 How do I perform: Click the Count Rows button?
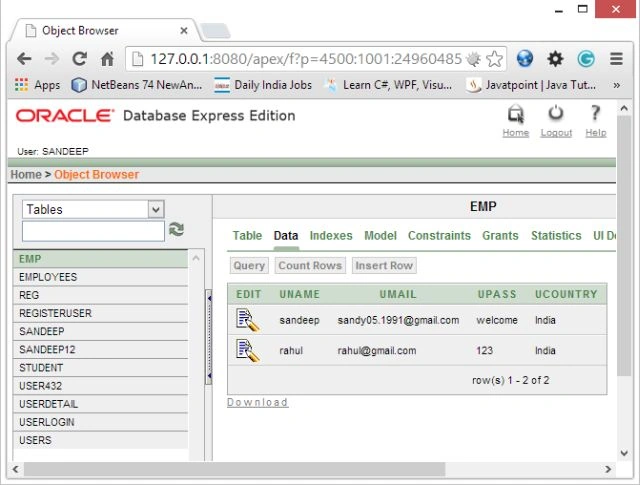[310, 265]
